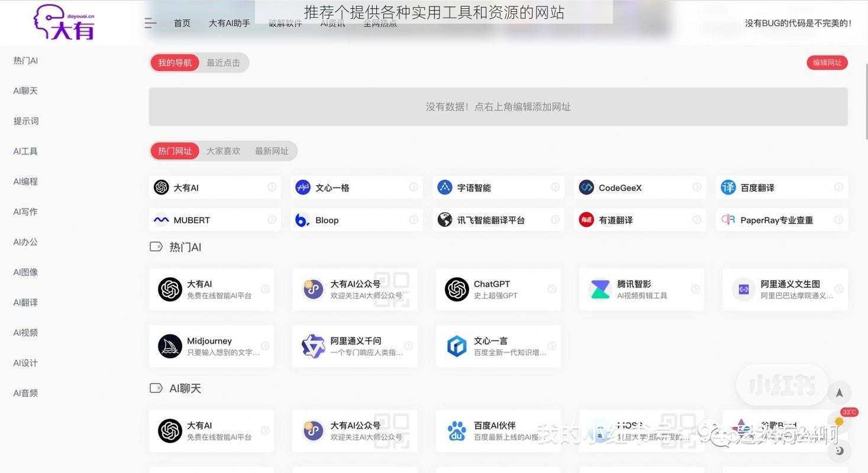
Task: Go to 提示词 in sidebar
Action: [x=26, y=121]
